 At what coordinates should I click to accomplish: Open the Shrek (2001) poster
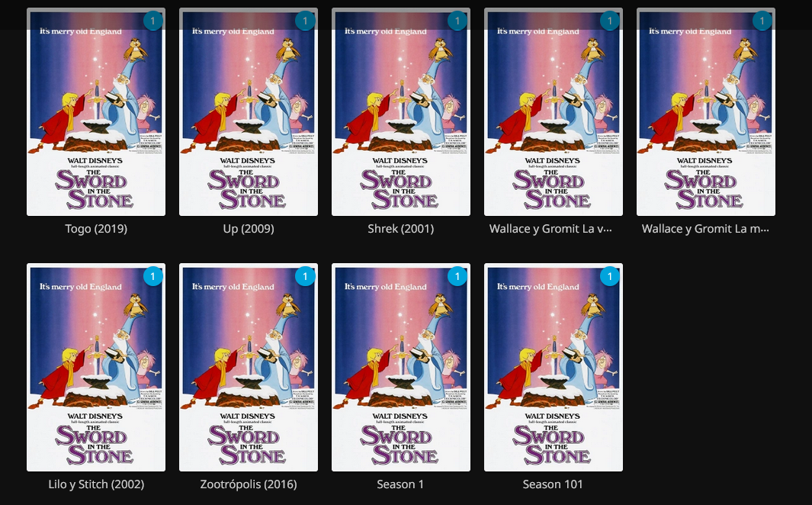pyautogui.click(x=401, y=111)
